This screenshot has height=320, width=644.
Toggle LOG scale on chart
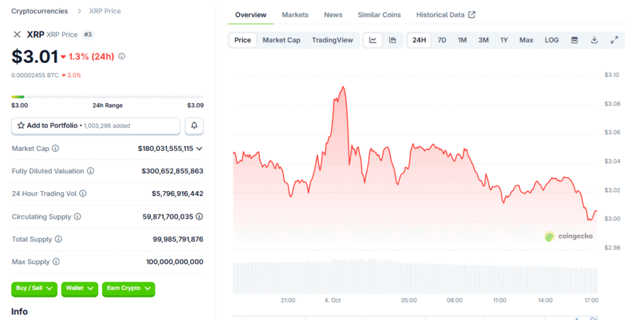[x=552, y=40]
